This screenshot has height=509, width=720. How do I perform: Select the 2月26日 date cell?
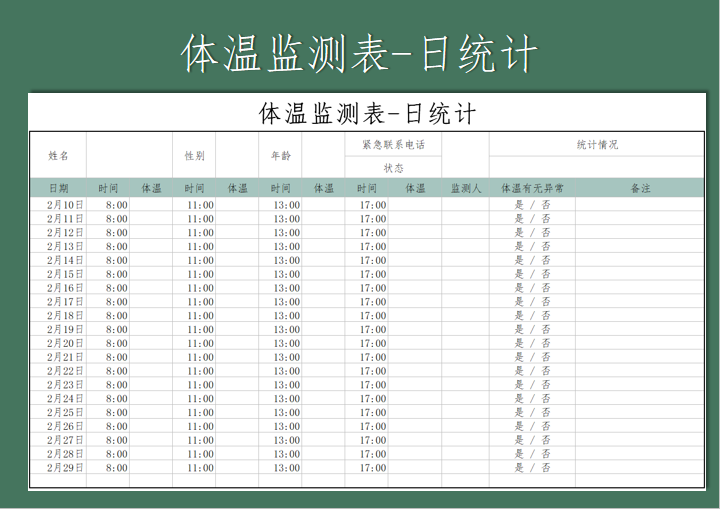[58, 426]
